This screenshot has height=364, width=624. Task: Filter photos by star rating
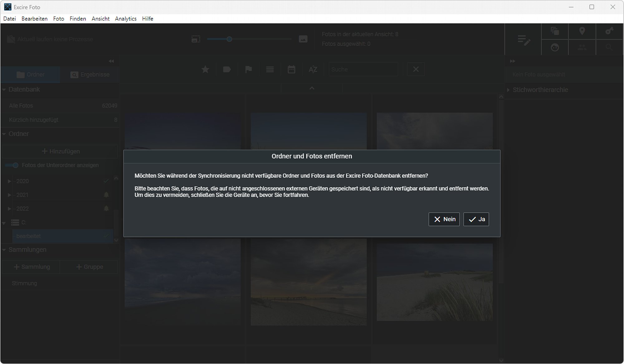click(x=205, y=69)
